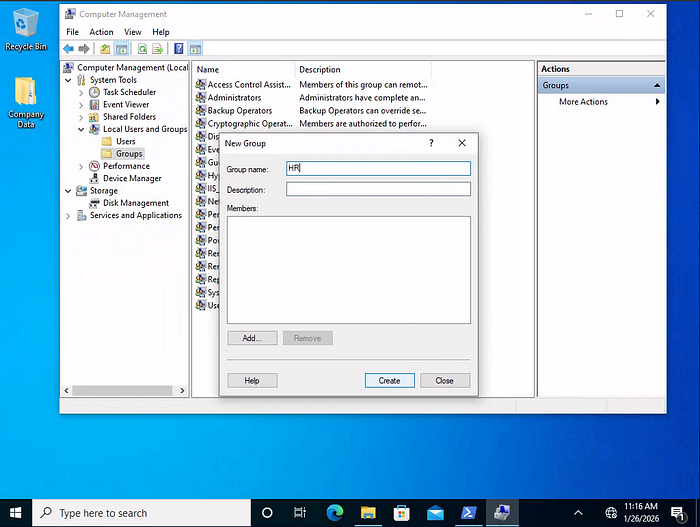This screenshot has width=700, height=527.
Task: Collapse the Groups actions section arrow
Action: click(657, 85)
